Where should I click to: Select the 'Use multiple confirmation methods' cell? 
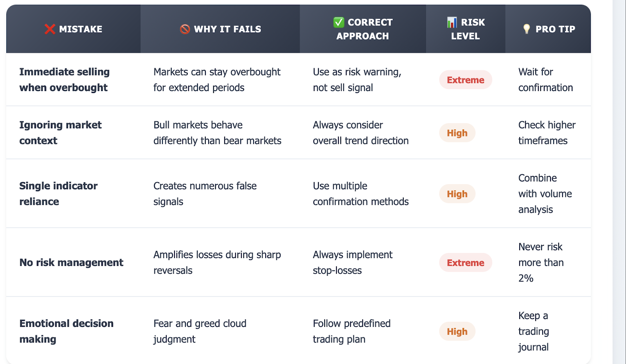361,194
